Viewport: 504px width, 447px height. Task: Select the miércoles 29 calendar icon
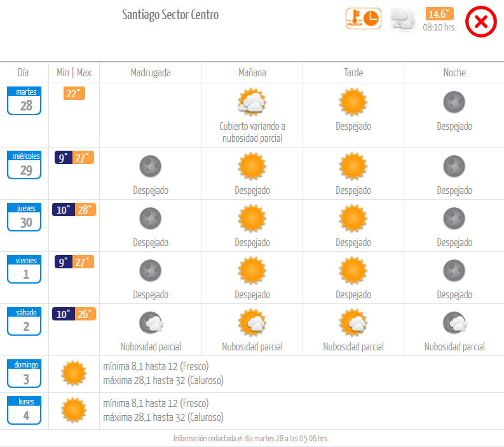point(24,165)
